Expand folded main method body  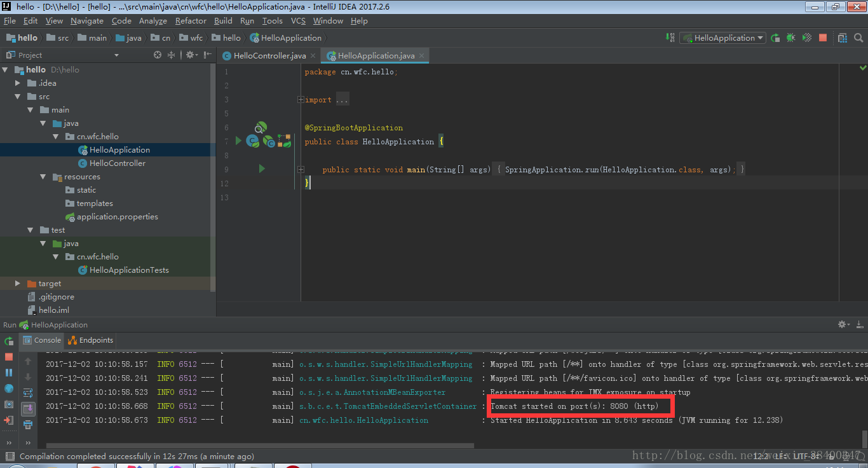[x=301, y=170]
